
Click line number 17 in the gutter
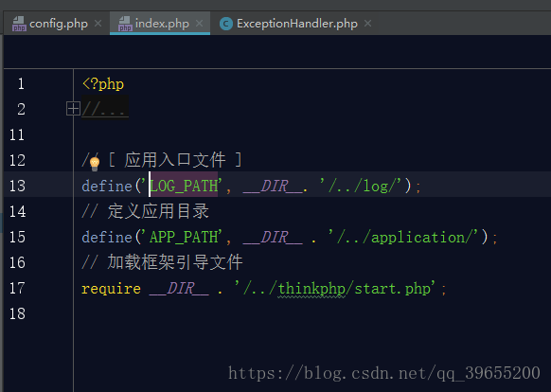(x=18, y=288)
